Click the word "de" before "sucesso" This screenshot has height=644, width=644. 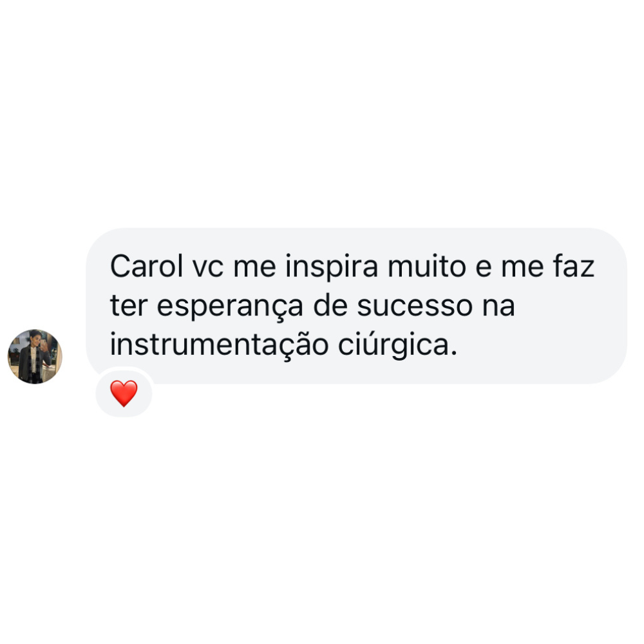[330, 305]
